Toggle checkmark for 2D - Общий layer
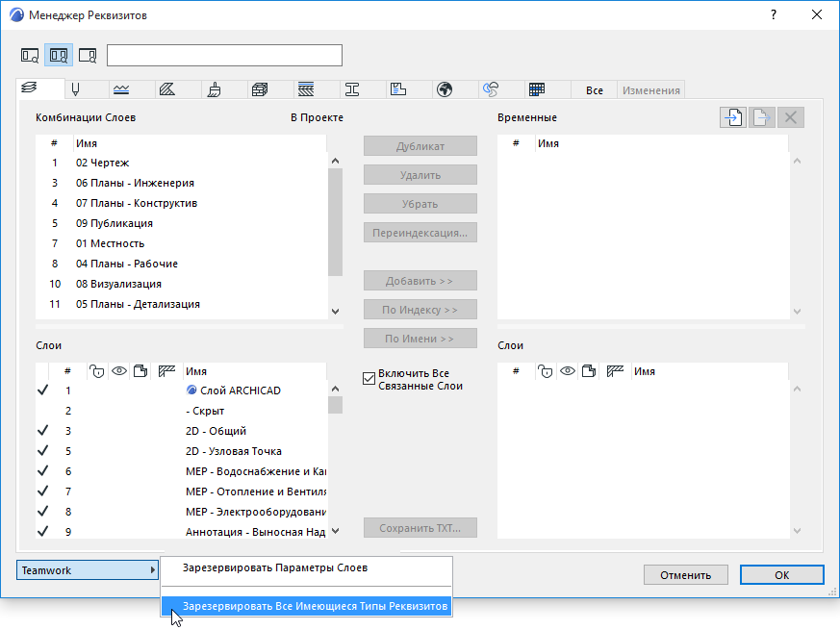 pos(43,431)
